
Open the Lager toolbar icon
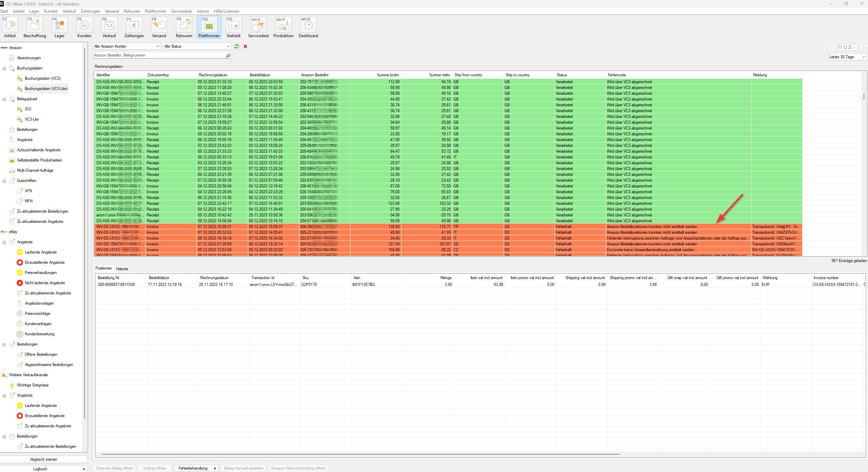[x=59, y=27]
